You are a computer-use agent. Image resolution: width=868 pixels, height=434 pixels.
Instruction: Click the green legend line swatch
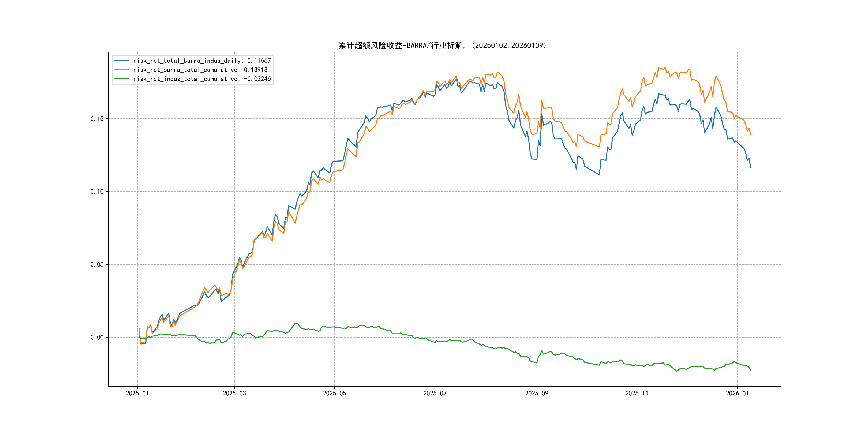click(x=121, y=79)
